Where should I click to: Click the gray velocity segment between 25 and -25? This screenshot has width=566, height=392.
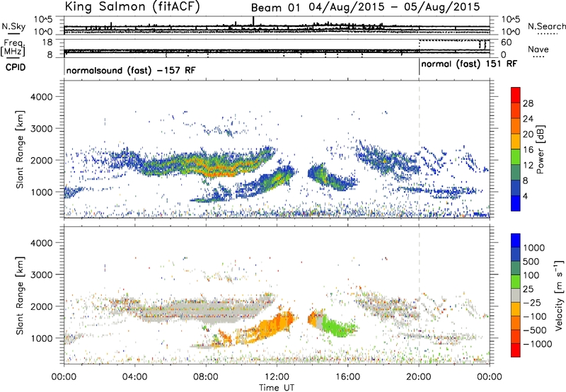pos(516,295)
